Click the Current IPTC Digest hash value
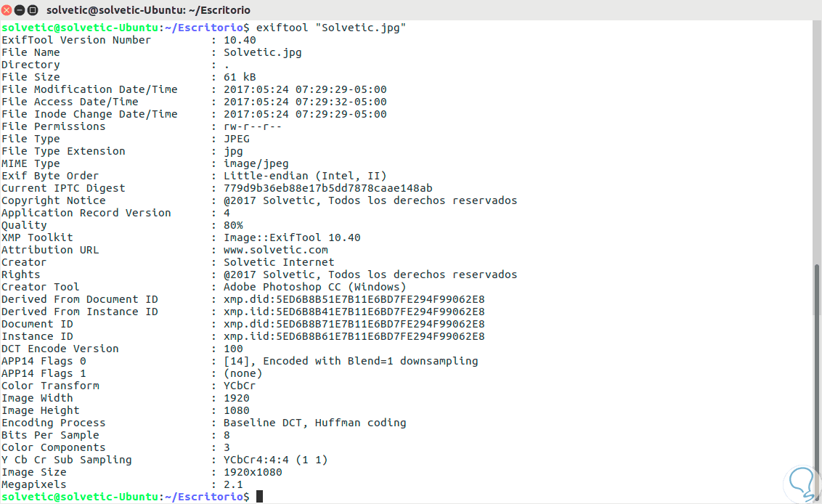 tap(327, 188)
